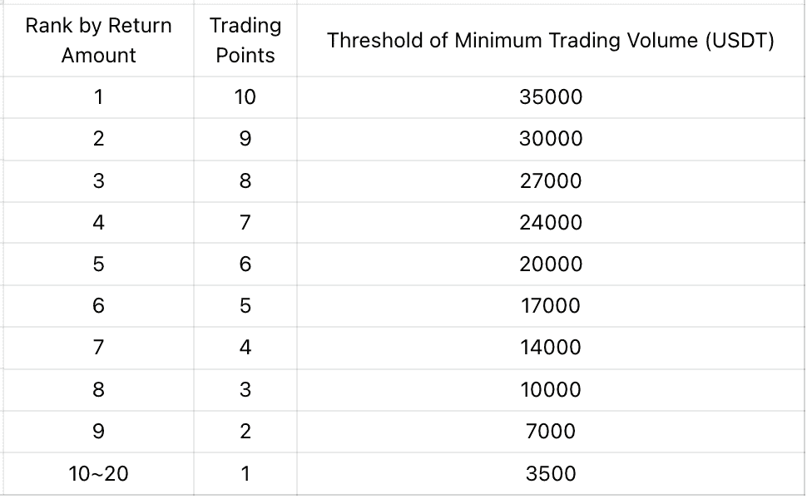This screenshot has height=504, width=812.
Task: Click the 10000 minimum volume cell
Action: point(551,389)
